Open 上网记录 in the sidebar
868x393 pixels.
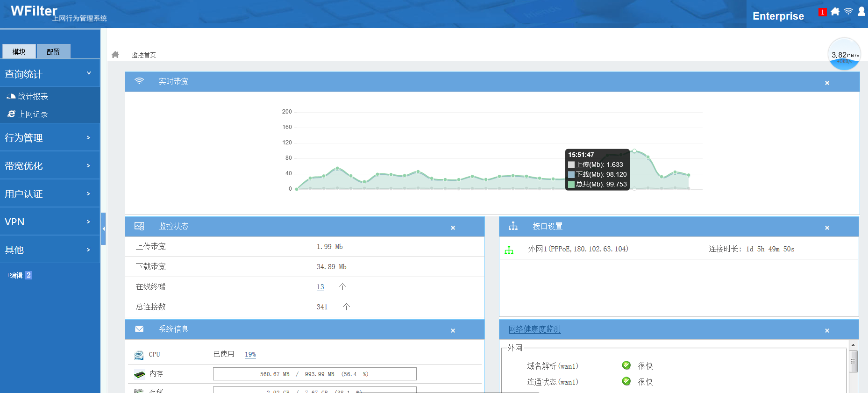tap(33, 114)
